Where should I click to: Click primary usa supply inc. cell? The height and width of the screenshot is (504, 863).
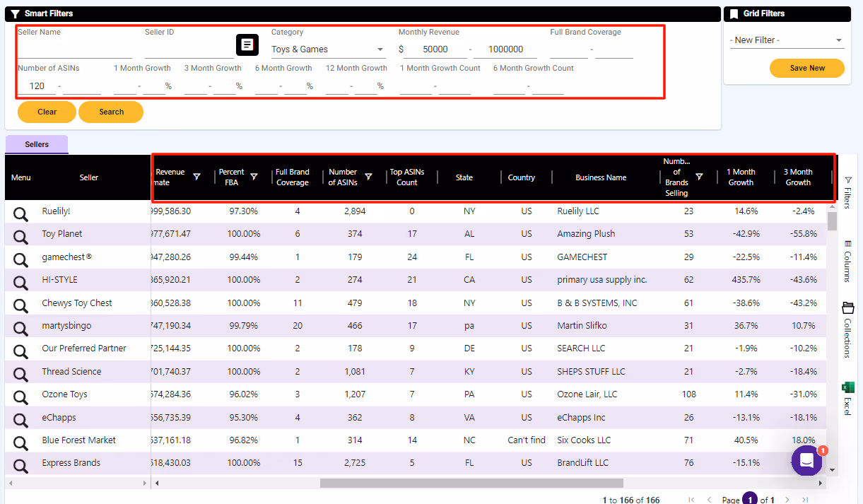(602, 280)
